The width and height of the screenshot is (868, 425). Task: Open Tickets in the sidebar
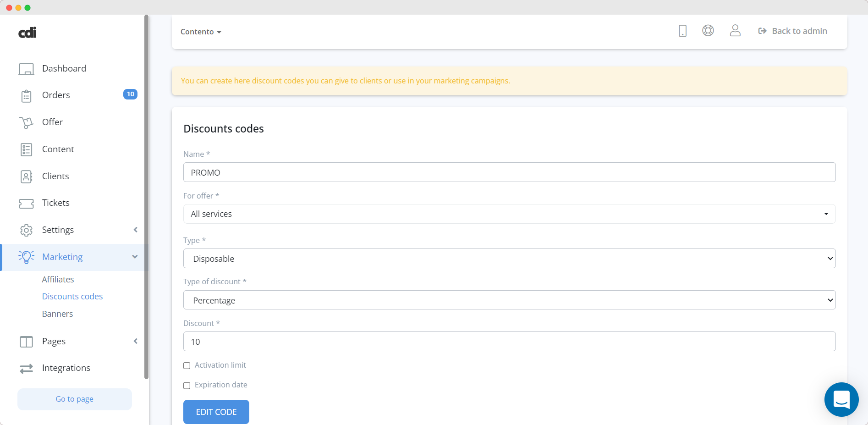[x=55, y=203]
